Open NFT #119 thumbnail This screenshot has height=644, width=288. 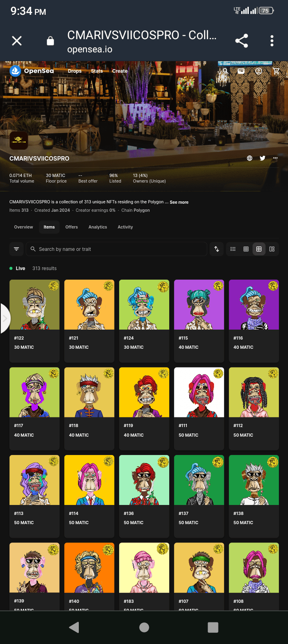tap(144, 392)
